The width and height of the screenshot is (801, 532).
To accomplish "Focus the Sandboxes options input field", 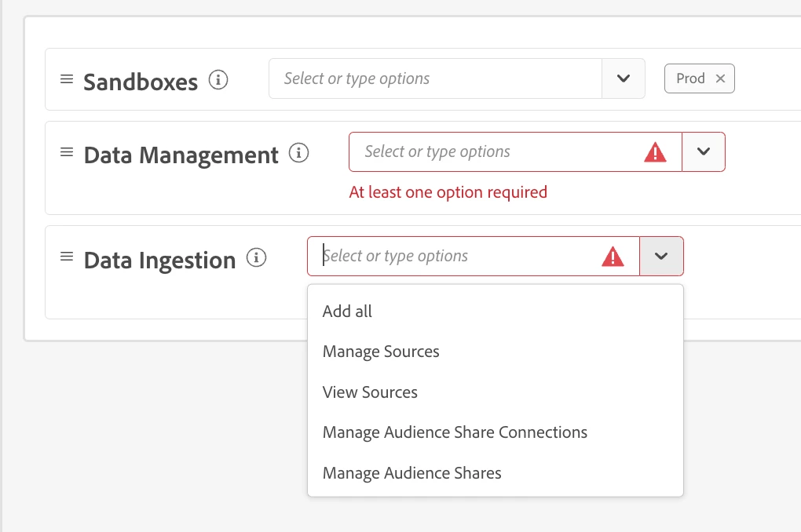I will (434, 78).
